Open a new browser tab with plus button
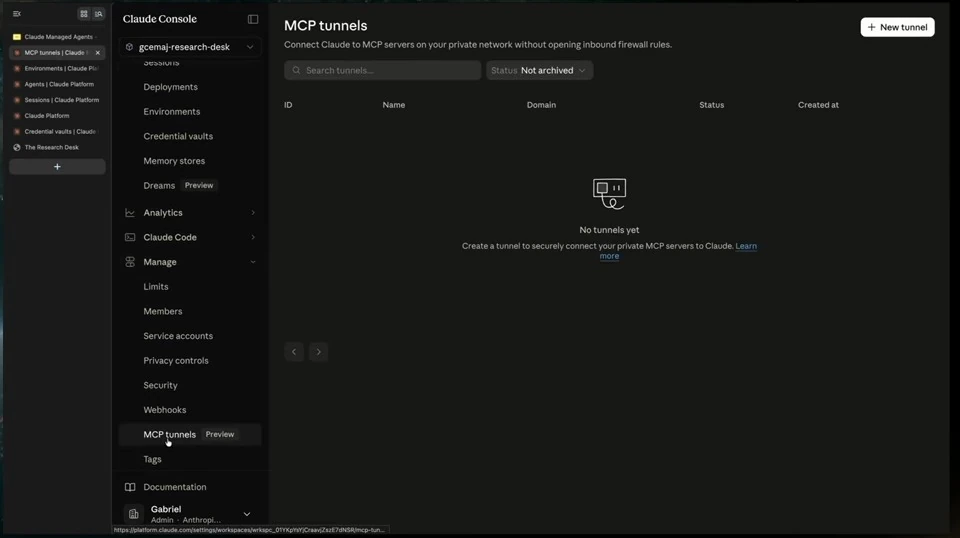 pos(57,166)
